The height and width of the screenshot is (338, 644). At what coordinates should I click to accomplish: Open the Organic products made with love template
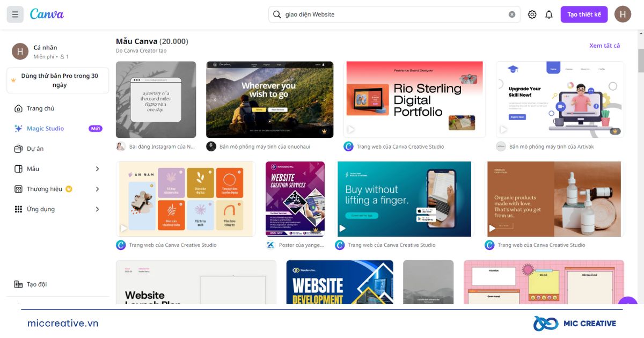(x=554, y=199)
